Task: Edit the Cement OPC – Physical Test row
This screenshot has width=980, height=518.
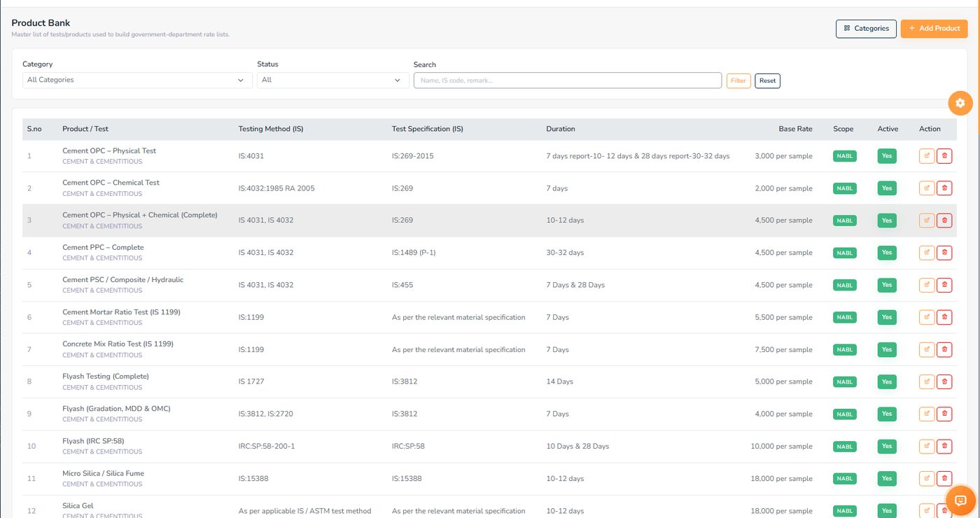Action: point(927,156)
